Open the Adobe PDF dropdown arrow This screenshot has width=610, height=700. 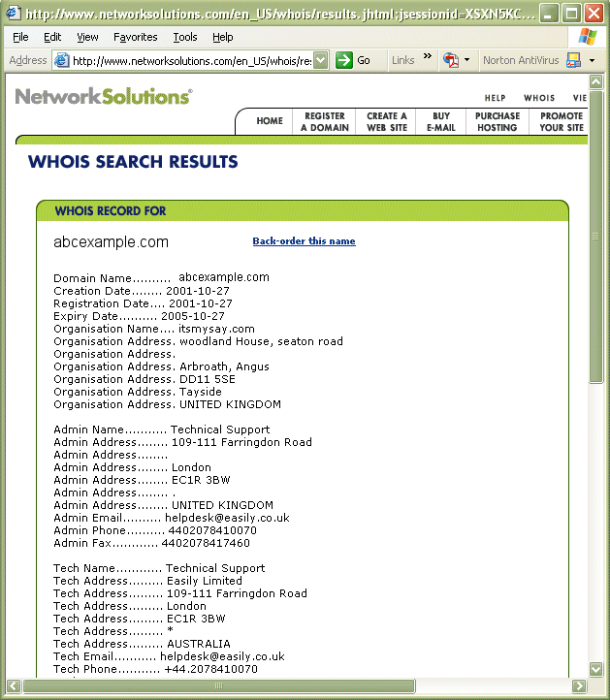point(467,60)
